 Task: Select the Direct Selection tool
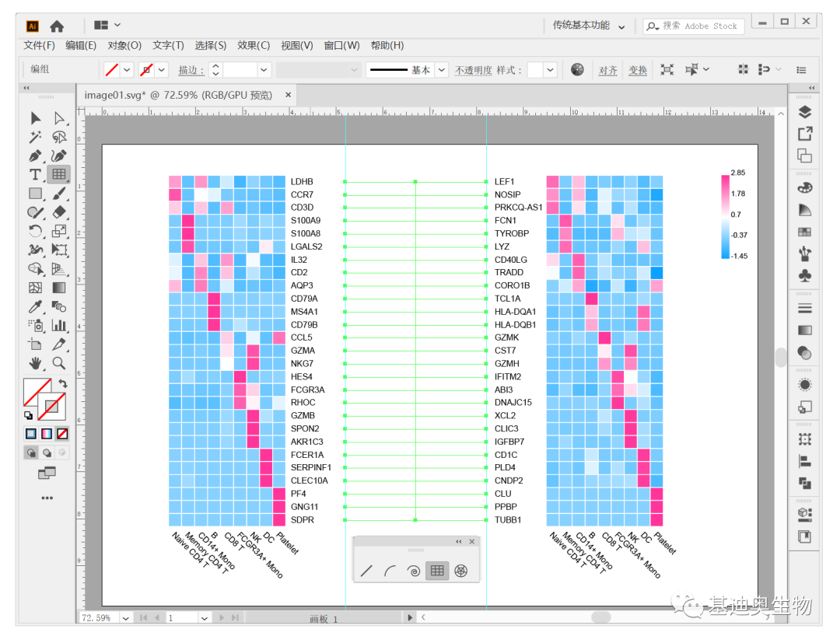pos(59,118)
